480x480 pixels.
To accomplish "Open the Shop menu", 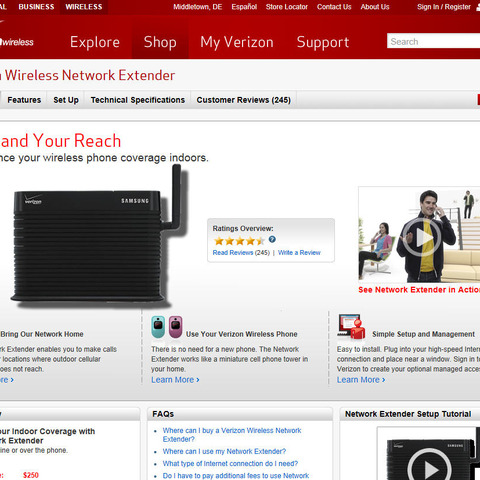I will click(x=160, y=42).
